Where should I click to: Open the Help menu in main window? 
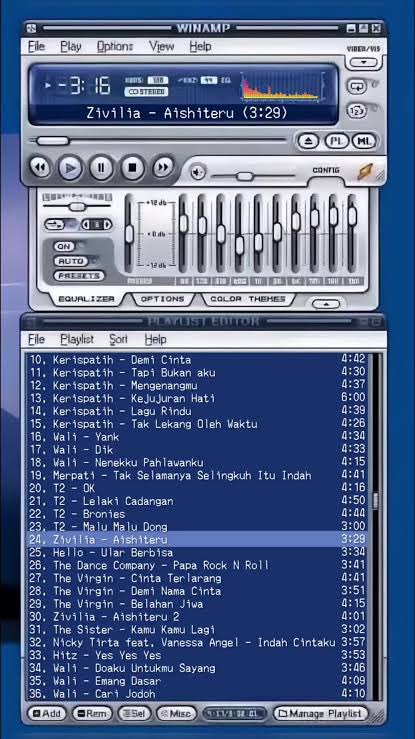(x=200, y=46)
